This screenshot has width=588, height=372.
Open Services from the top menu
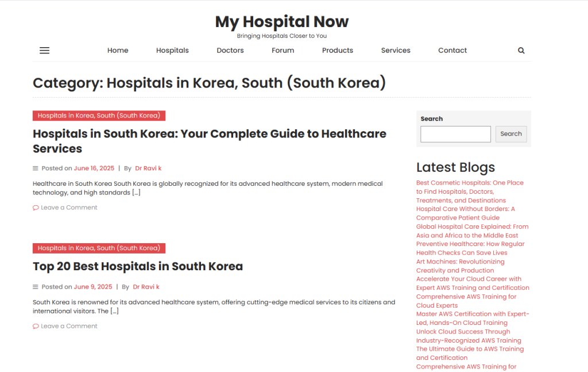[396, 51]
